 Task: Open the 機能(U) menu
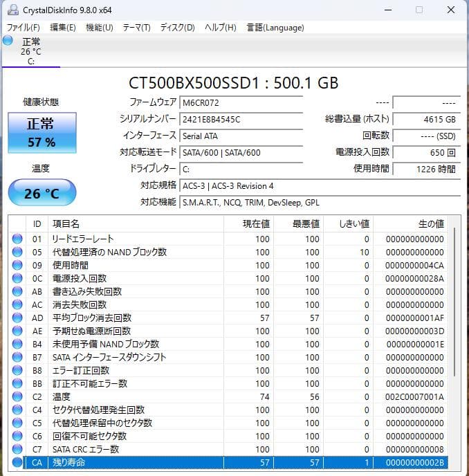(99, 28)
